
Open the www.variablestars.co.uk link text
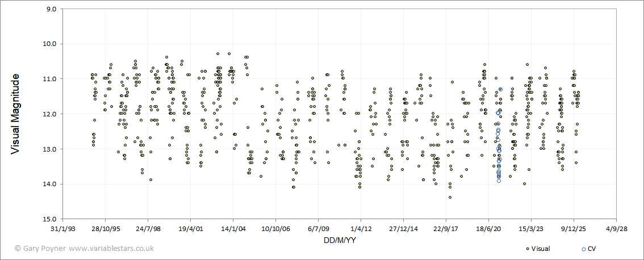111,249
